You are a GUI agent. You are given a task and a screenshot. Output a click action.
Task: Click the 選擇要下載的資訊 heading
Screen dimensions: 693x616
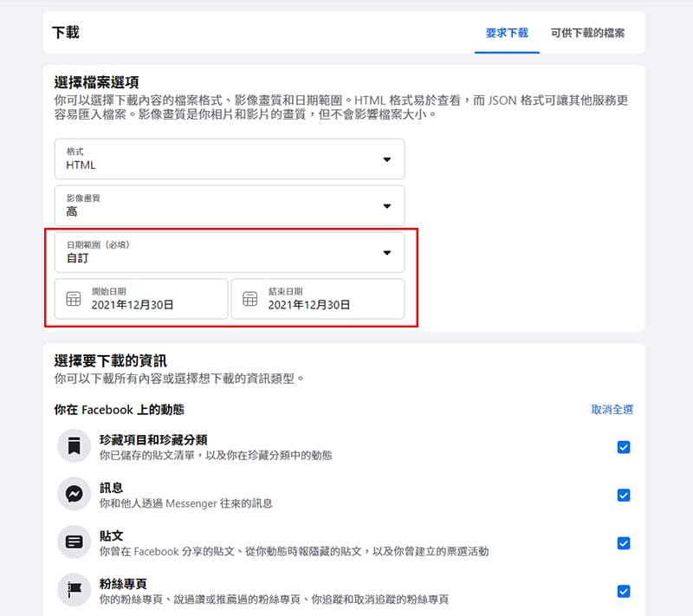click(111, 361)
